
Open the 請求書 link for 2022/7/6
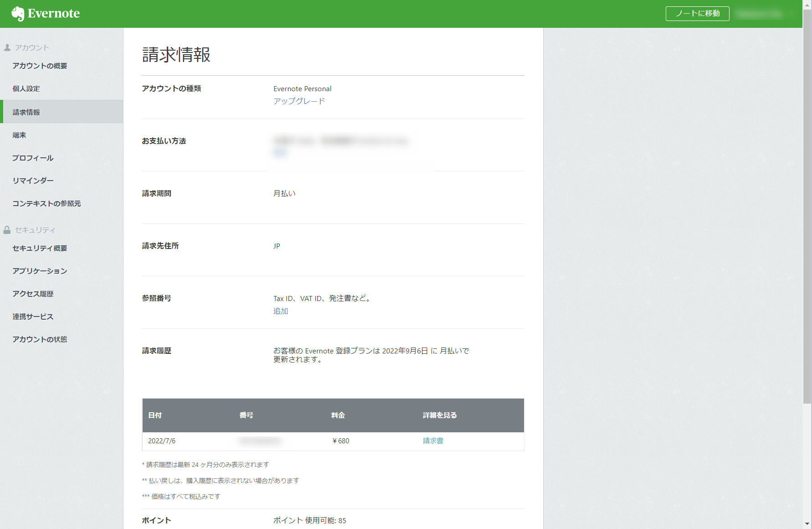pos(433,441)
